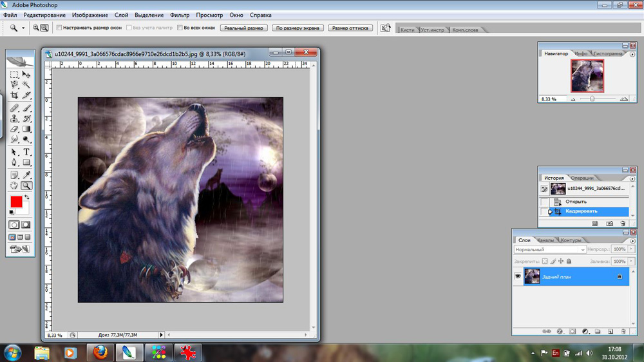The height and width of the screenshot is (362, 644).
Task: Select the Gradient tool
Action: (26, 129)
